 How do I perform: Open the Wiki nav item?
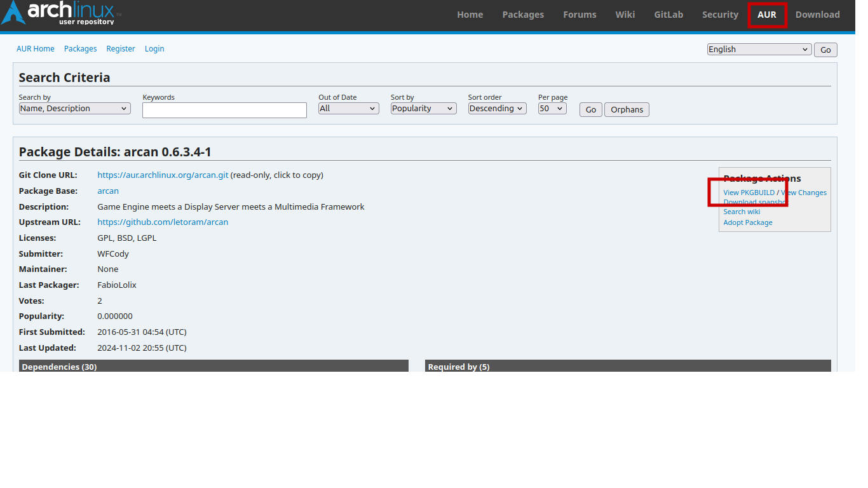coord(625,15)
